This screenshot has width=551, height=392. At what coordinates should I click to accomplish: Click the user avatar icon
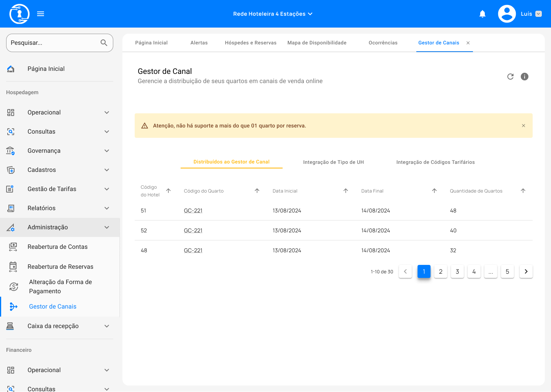(507, 14)
